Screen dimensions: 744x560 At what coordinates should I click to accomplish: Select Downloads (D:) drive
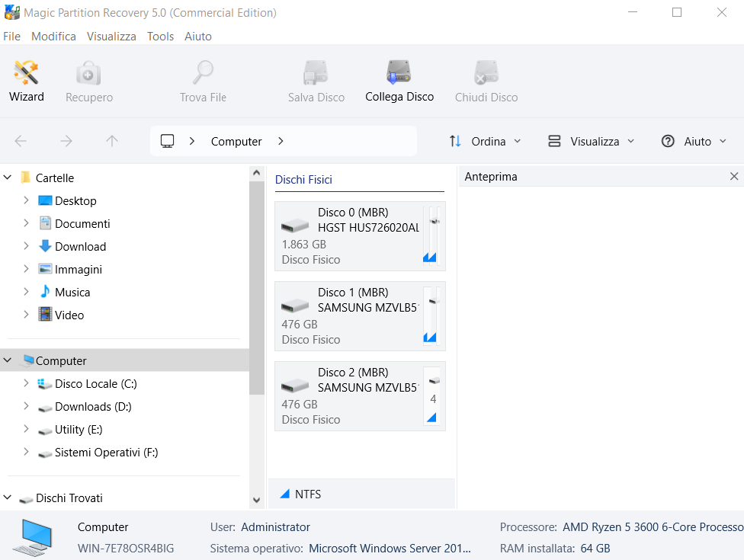pyautogui.click(x=93, y=406)
